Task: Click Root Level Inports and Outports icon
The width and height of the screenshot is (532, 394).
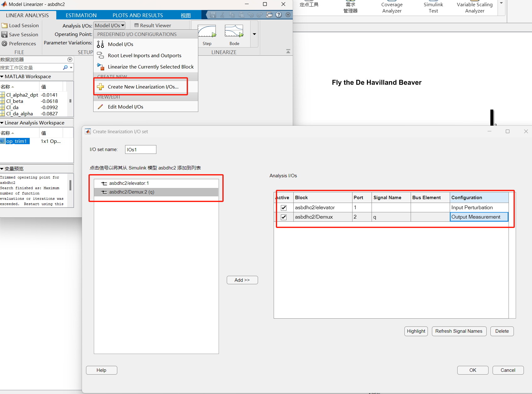Action: (100, 55)
